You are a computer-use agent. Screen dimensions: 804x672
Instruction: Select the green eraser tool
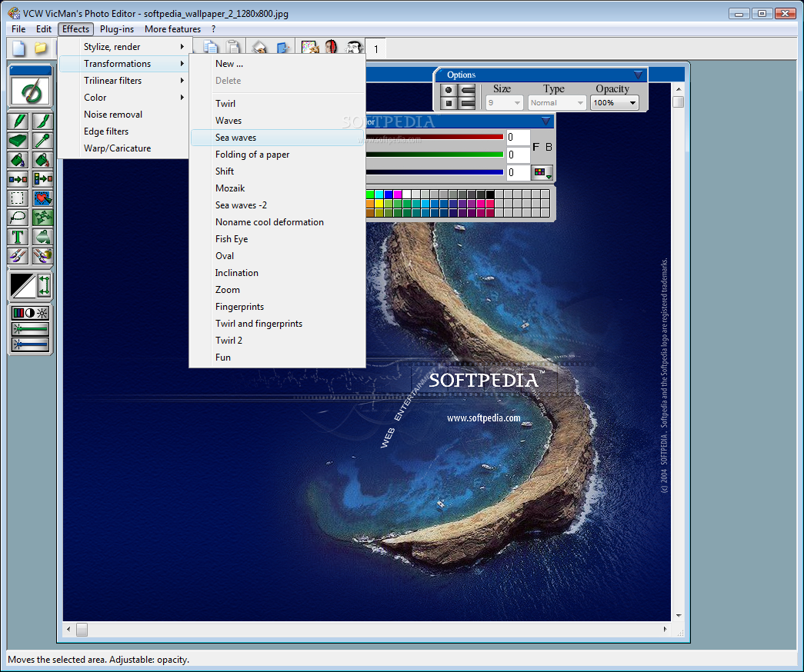tap(18, 141)
